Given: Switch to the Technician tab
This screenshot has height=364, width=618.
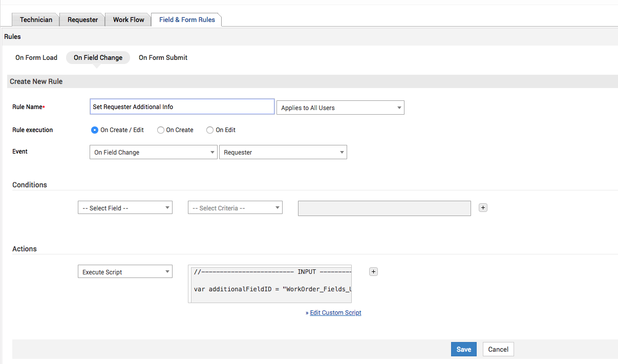Looking at the screenshot, I should point(36,20).
